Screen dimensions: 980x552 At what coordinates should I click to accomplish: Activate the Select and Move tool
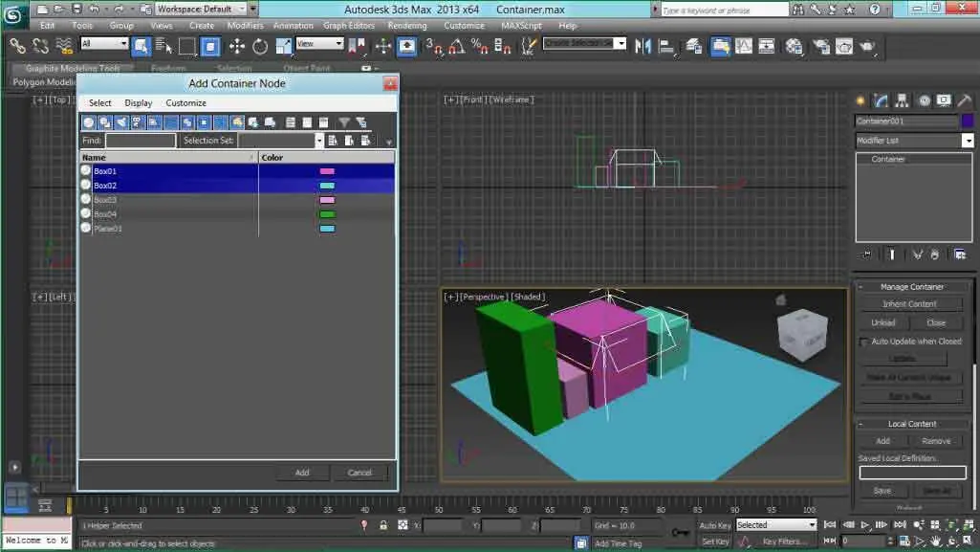237,46
